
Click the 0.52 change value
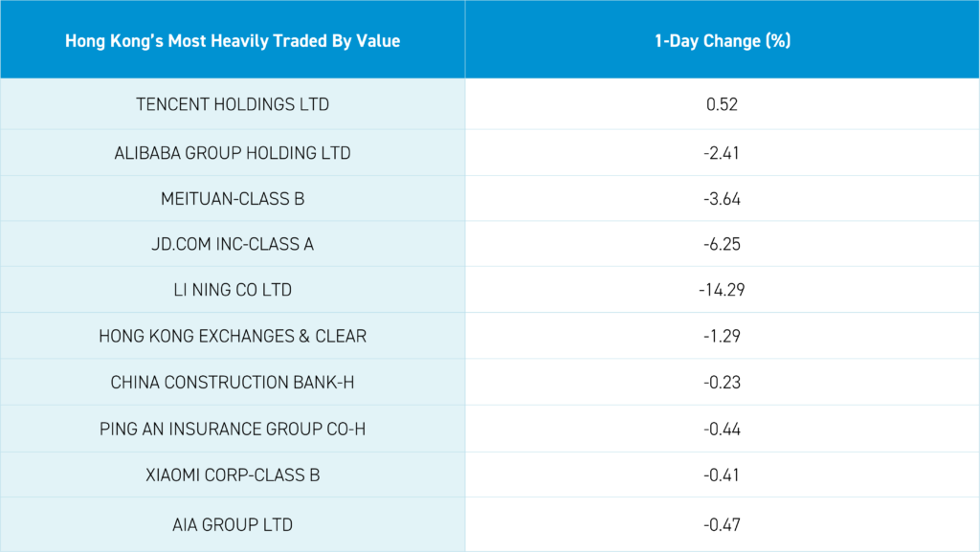(x=722, y=104)
